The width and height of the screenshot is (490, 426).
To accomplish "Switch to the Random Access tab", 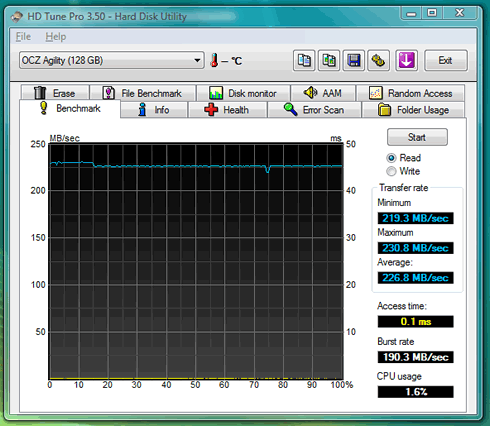I will click(410, 93).
